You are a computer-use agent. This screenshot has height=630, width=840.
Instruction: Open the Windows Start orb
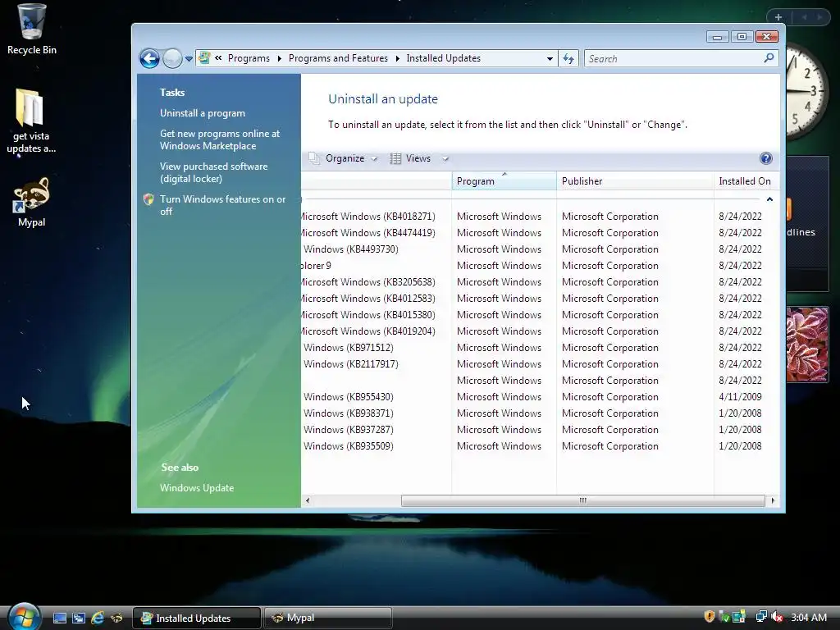24,616
